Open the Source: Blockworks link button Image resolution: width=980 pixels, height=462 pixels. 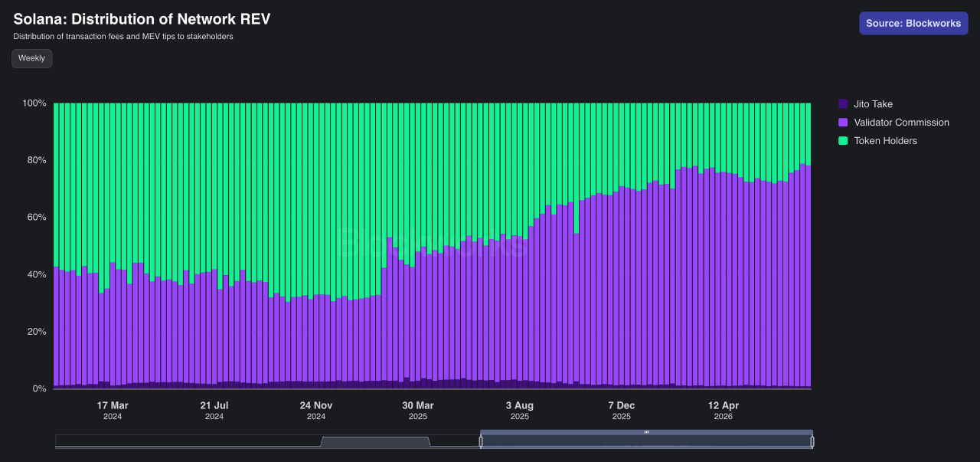(913, 24)
